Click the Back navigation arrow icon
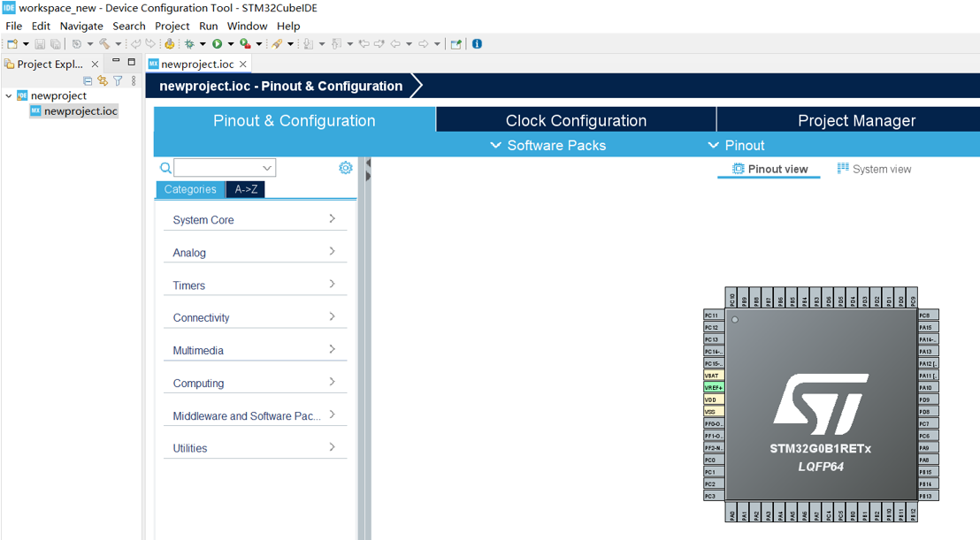 395,43
